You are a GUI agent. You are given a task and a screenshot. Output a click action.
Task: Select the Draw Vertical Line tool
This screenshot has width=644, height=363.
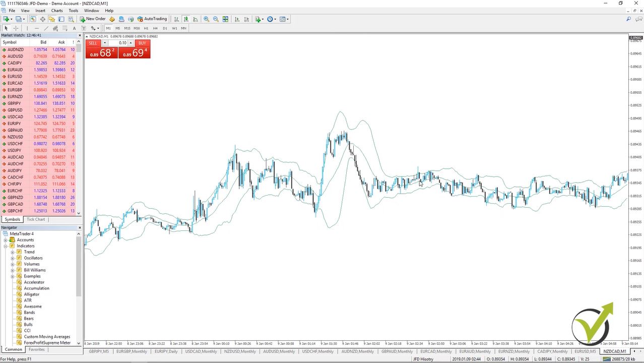[27, 28]
